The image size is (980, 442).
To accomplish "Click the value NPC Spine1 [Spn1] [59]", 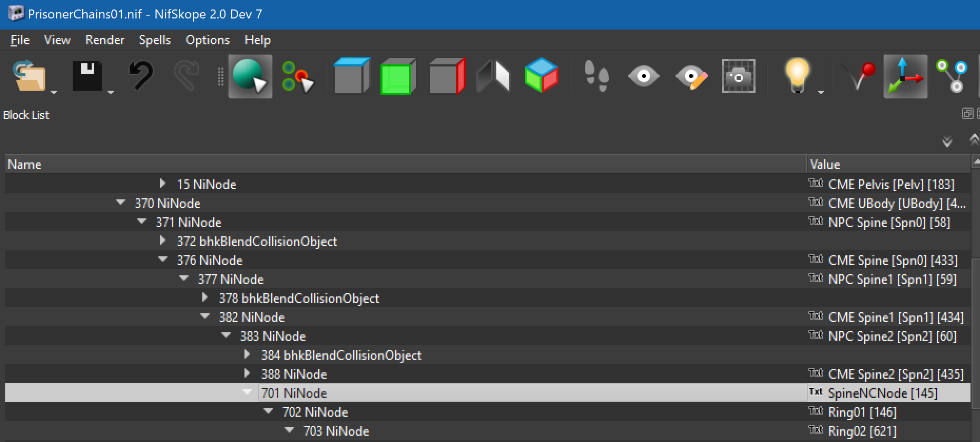I will pyautogui.click(x=893, y=279).
